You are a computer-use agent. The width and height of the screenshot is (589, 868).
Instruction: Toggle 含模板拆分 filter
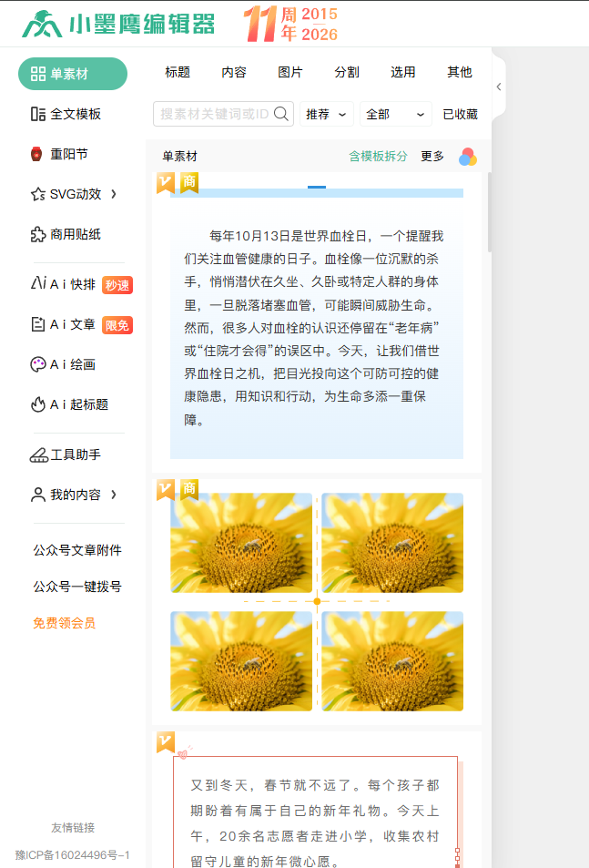[379, 156]
